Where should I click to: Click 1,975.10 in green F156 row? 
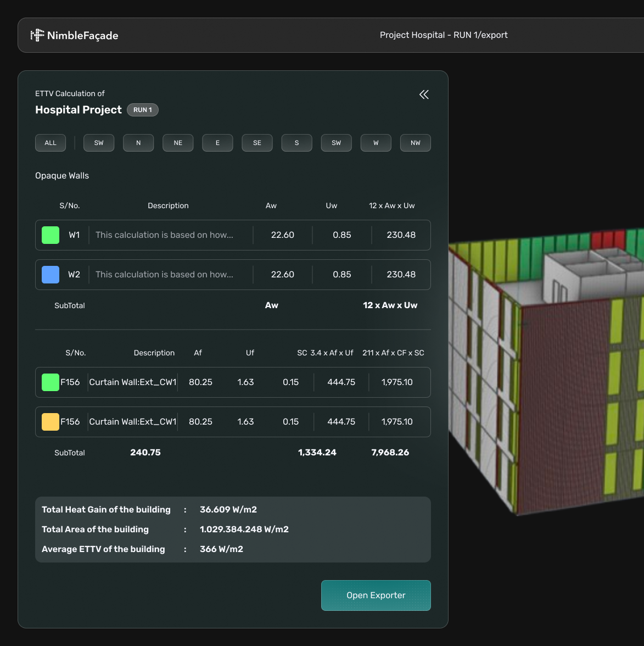397,382
